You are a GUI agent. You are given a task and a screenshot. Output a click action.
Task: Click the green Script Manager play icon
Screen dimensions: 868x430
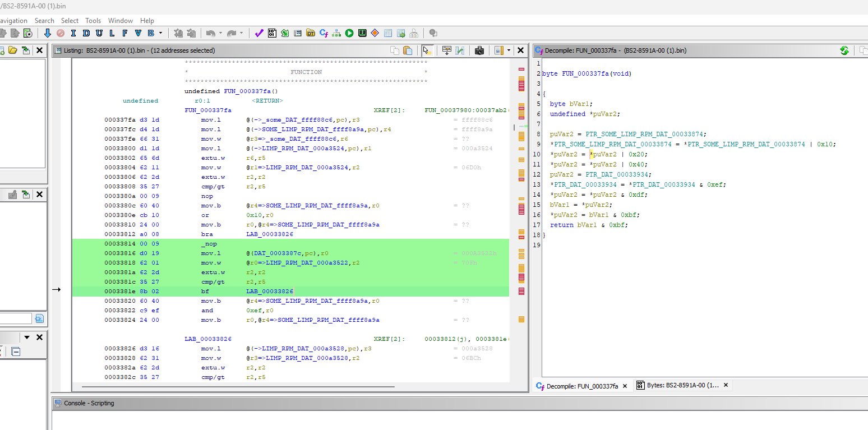pyautogui.click(x=349, y=33)
